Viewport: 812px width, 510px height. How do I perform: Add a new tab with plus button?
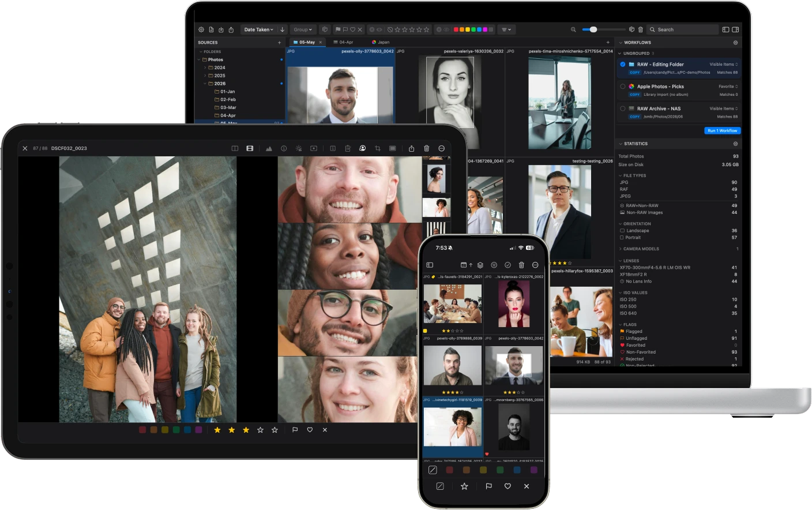pyautogui.click(x=608, y=42)
